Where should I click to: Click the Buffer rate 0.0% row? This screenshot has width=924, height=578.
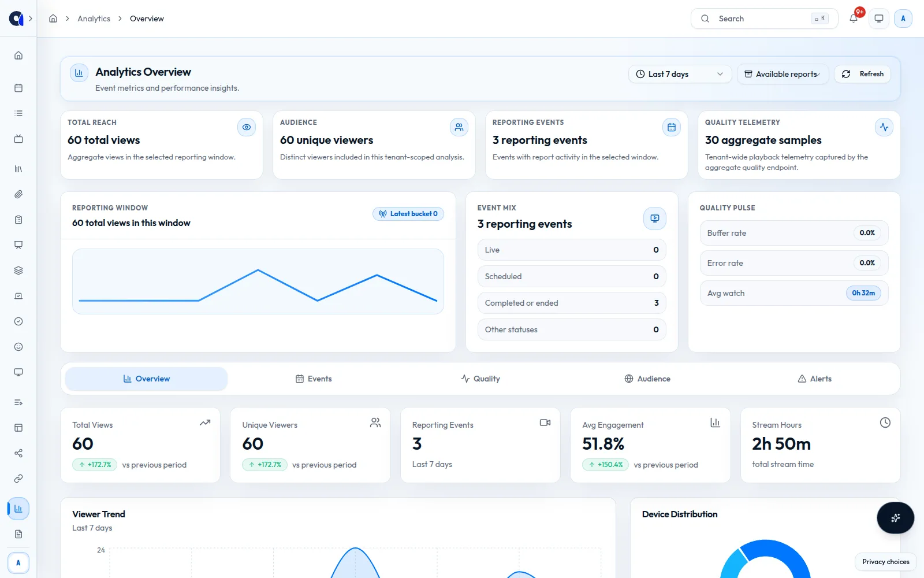pos(794,233)
